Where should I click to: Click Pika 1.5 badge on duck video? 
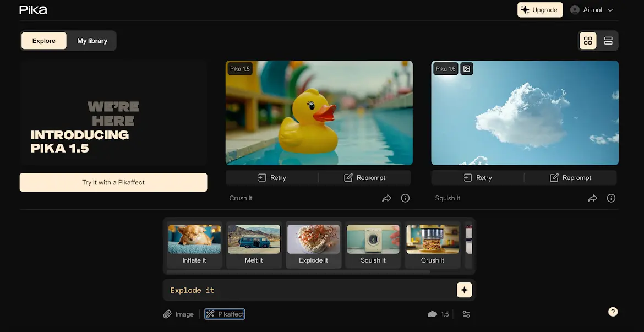240,69
